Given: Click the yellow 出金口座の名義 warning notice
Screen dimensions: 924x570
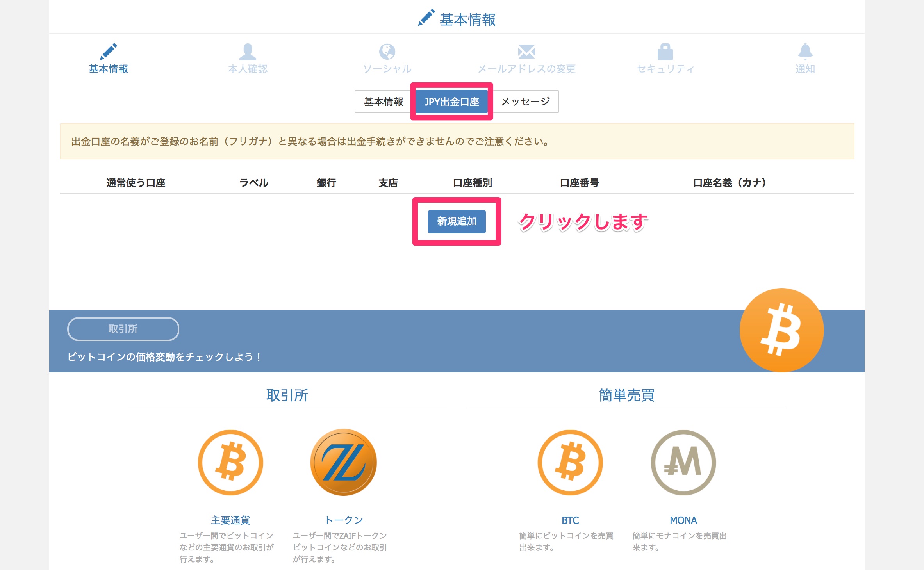Looking at the screenshot, I should tap(457, 141).
